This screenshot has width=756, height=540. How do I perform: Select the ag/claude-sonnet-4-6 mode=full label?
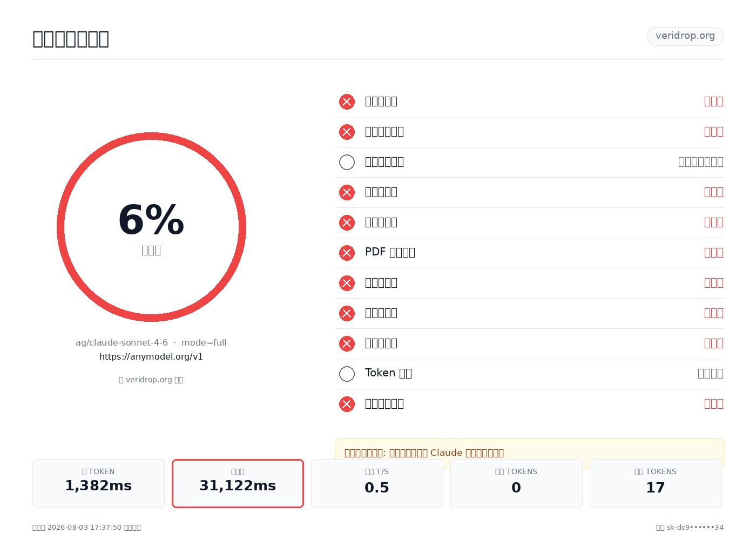click(151, 342)
